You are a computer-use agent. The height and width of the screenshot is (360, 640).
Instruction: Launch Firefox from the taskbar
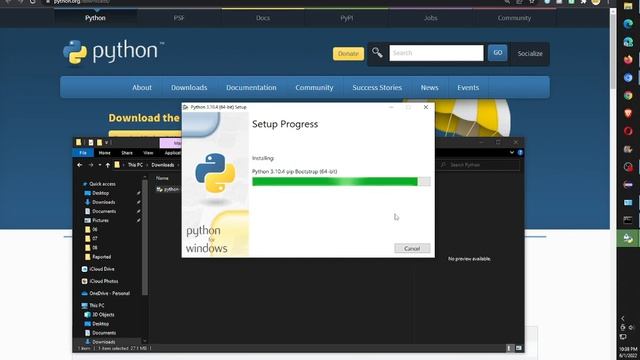[628, 60]
